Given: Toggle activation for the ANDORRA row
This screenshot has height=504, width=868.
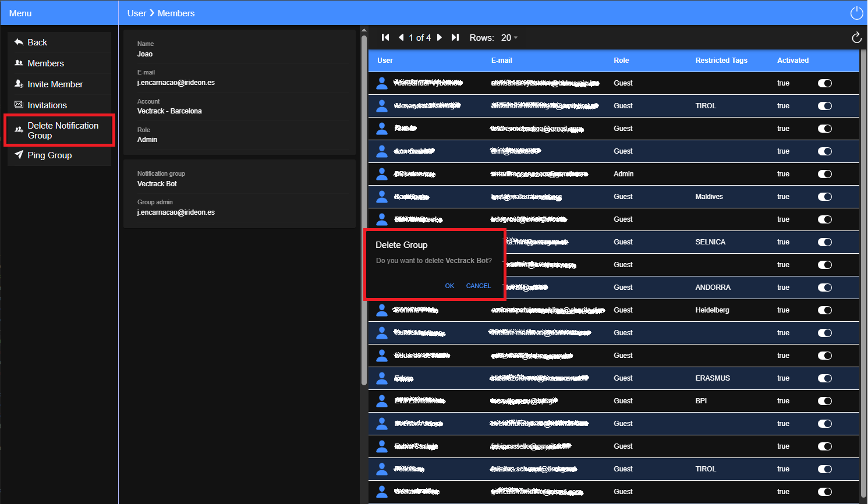Looking at the screenshot, I should 825,288.
